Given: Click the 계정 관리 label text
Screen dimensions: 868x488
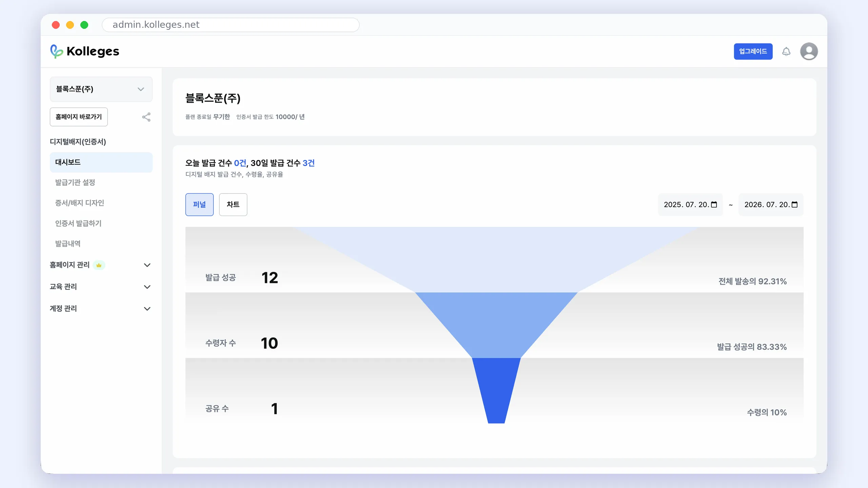Looking at the screenshot, I should (x=63, y=309).
